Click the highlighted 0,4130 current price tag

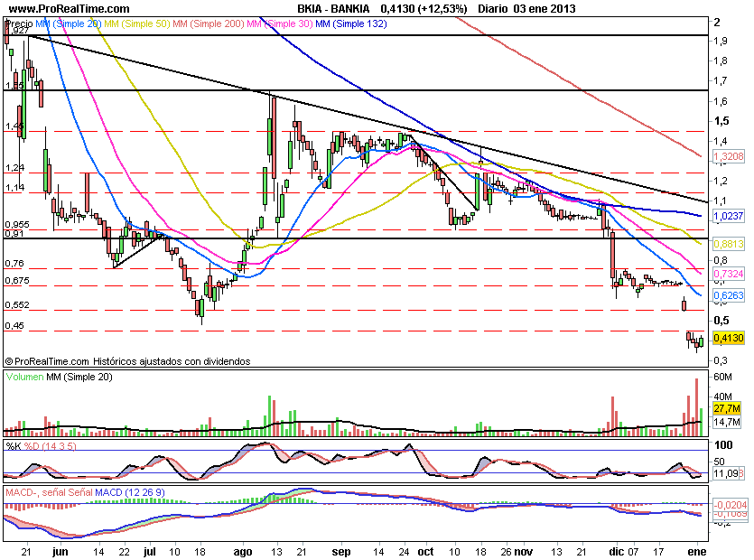pyautogui.click(x=729, y=338)
